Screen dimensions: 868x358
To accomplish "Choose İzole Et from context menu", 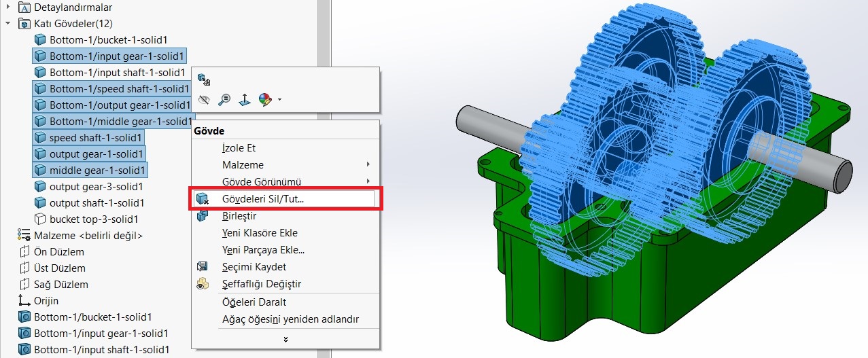I will [239, 148].
